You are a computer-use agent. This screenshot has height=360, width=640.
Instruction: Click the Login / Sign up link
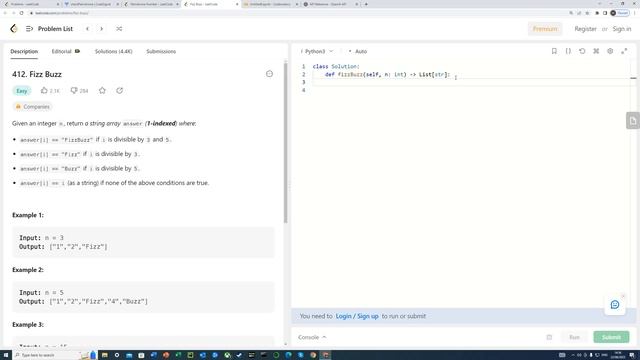(357, 316)
